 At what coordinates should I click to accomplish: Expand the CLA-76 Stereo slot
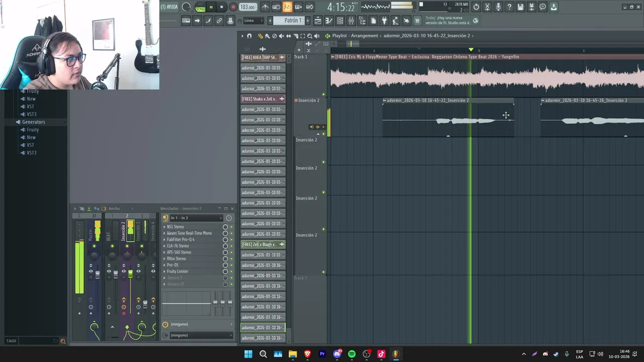pyautogui.click(x=164, y=246)
